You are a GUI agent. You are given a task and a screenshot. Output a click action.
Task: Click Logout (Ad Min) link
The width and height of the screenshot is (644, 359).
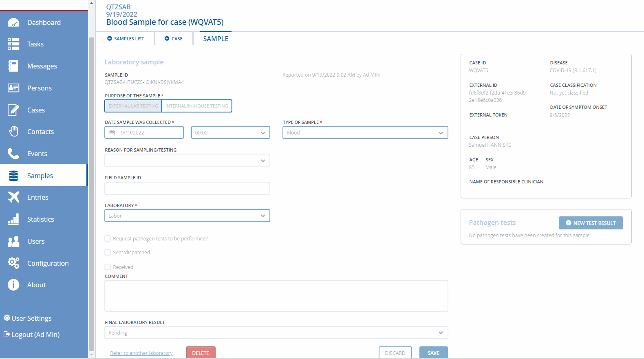32,335
